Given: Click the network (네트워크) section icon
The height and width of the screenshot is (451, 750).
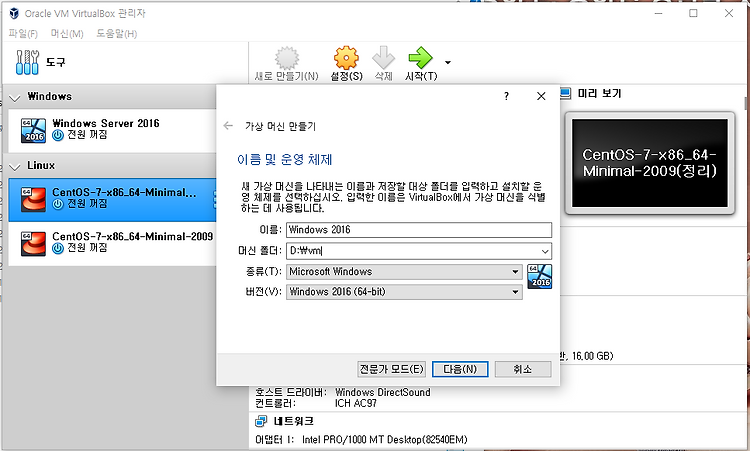Looking at the screenshot, I should point(261,421).
